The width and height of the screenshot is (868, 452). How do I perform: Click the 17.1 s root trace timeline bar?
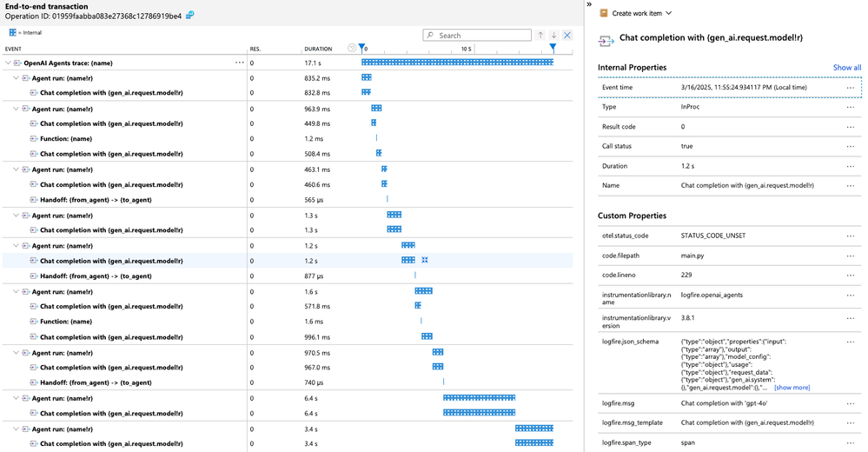(x=457, y=63)
